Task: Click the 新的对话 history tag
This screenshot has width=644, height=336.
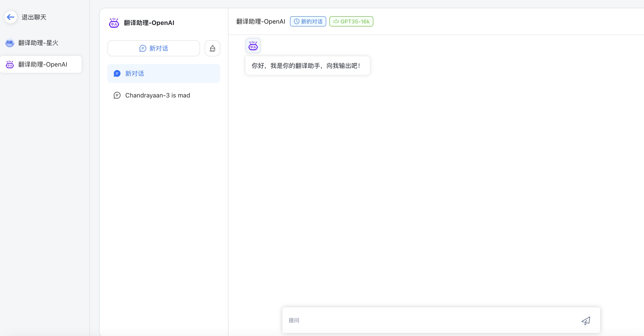Action: pos(308,22)
